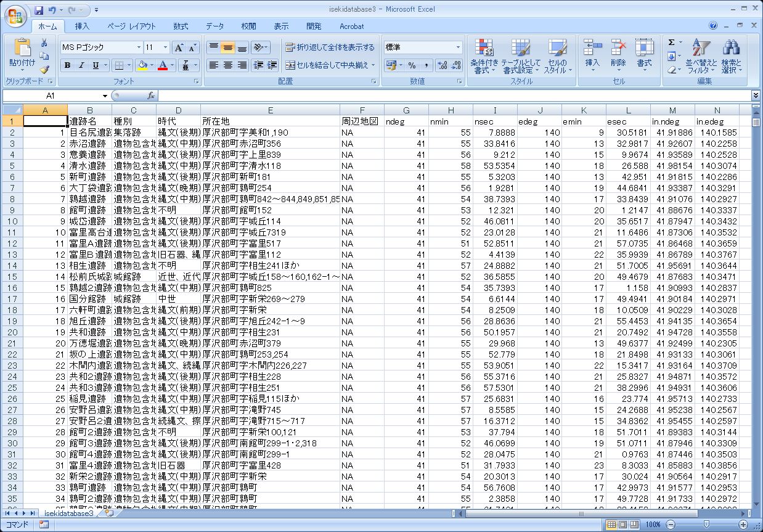Undo the last action
This screenshot has height=532, width=763.
[52, 10]
